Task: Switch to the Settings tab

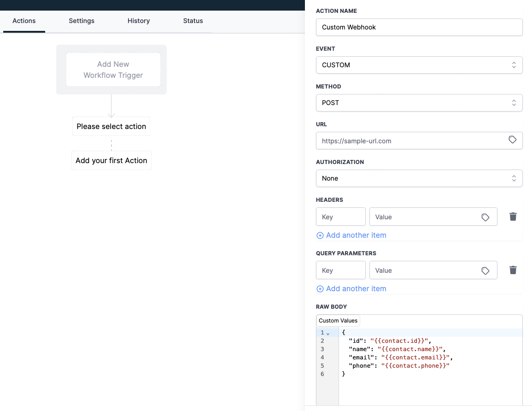Action: click(x=82, y=21)
